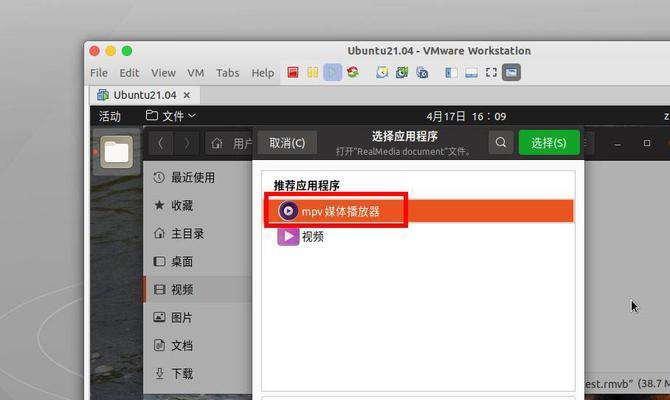The width and height of the screenshot is (670, 400).
Task: Select mpv 媒体播放器 in the list
Action: point(419,211)
